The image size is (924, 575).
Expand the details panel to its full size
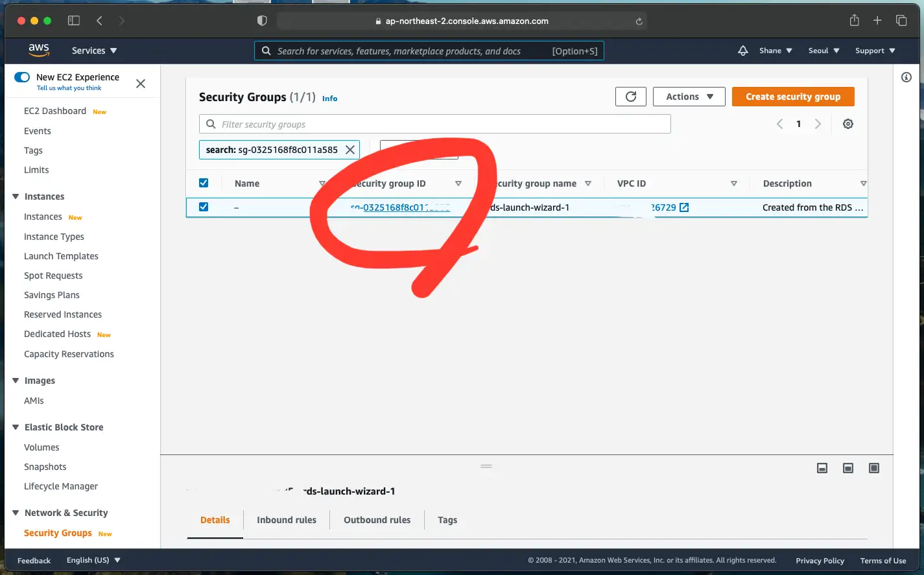point(874,468)
